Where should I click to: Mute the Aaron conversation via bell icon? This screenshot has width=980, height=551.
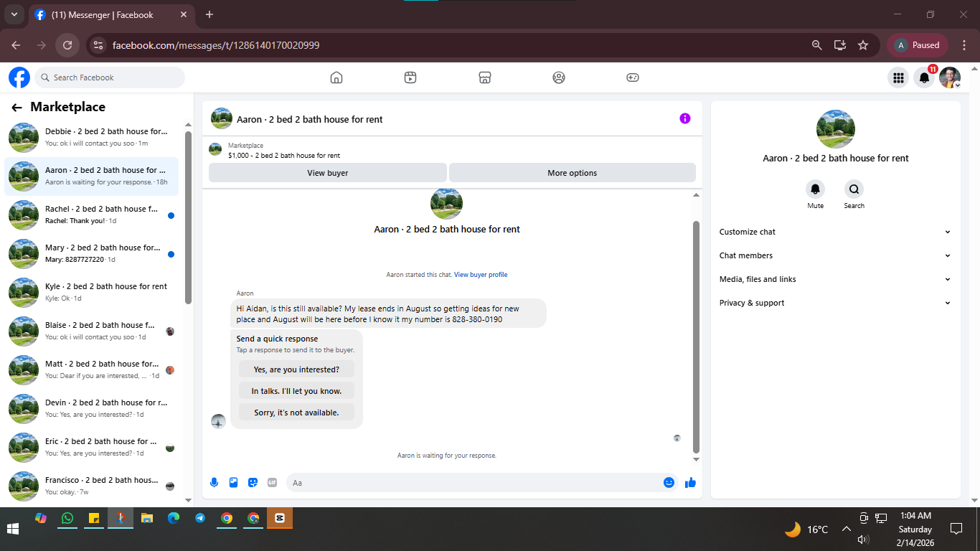coord(816,189)
